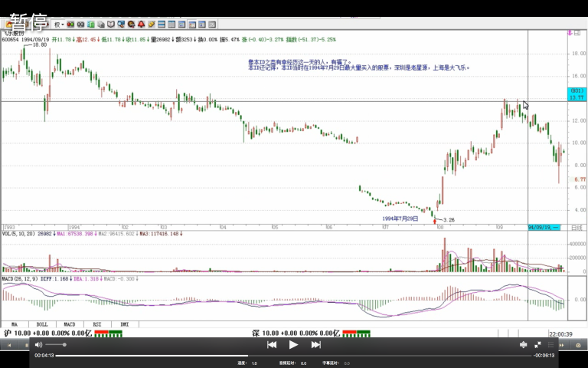This screenshot has height=368, width=588.
Task: Skip to the previous video track
Action: click(x=271, y=345)
